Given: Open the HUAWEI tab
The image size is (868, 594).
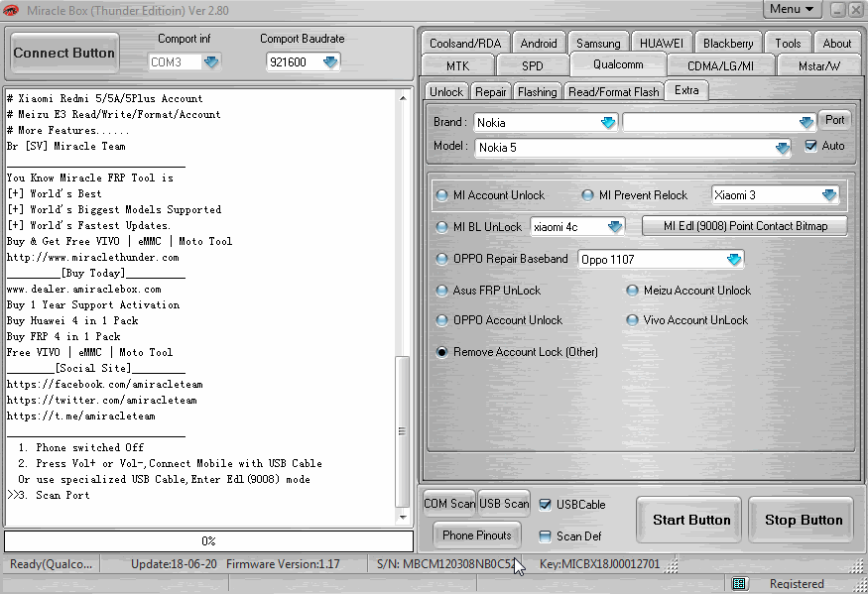Looking at the screenshot, I should pyautogui.click(x=662, y=44).
